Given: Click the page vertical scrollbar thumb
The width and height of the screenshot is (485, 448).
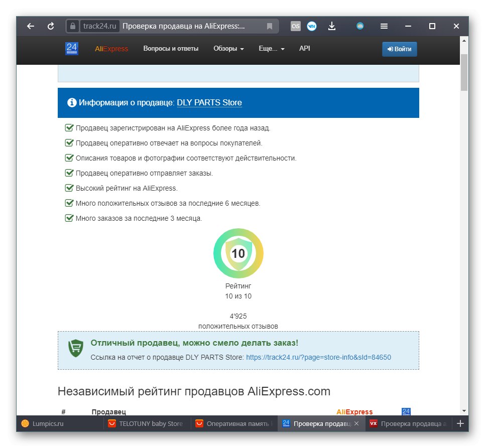Looking at the screenshot, I should 463,72.
